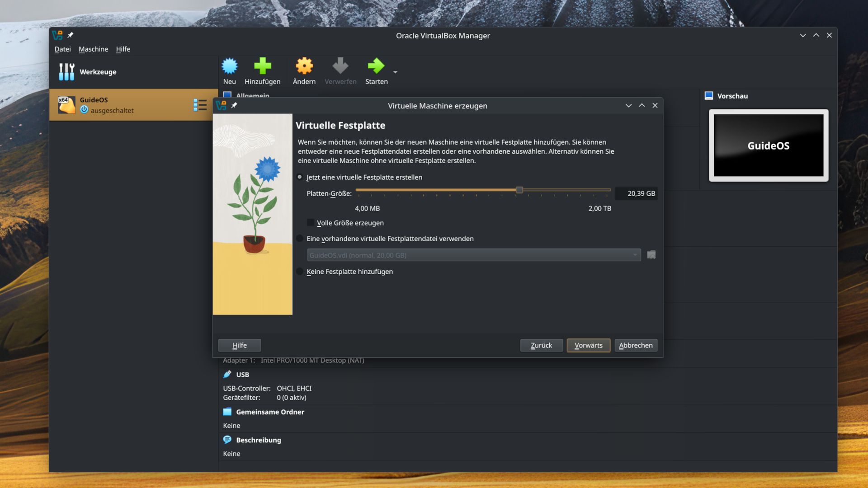Image resolution: width=868 pixels, height=488 pixels.
Task: Open the Datei menu
Action: click(62, 49)
